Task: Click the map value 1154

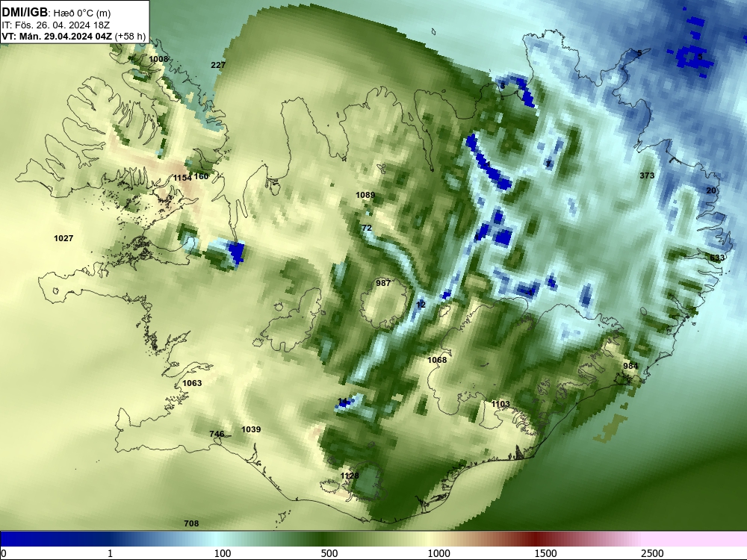Action: pyautogui.click(x=182, y=178)
